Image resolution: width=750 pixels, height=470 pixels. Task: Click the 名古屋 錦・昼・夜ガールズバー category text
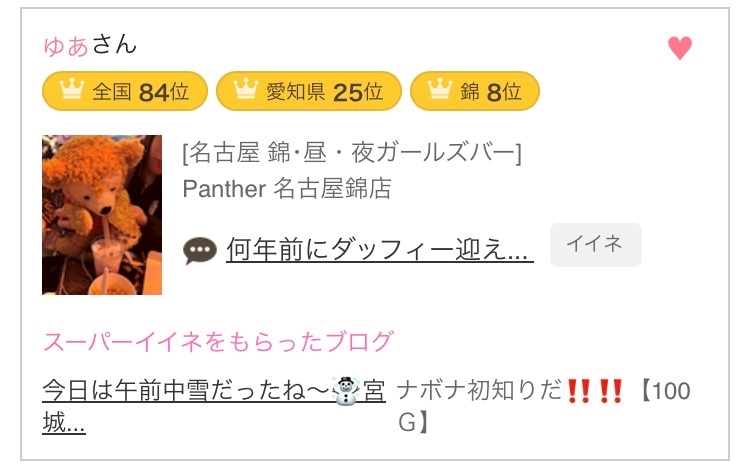coord(352,153)
